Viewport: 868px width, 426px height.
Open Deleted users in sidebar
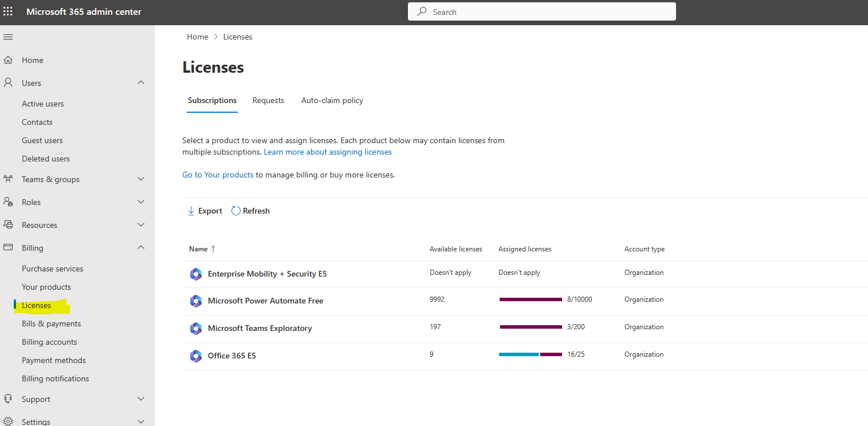pos(46,159)
